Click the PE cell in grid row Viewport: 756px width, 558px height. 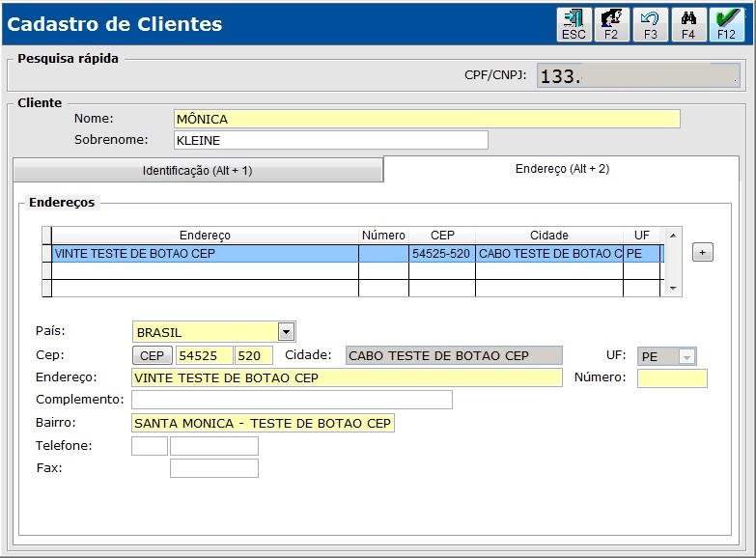tap(642, 253)
